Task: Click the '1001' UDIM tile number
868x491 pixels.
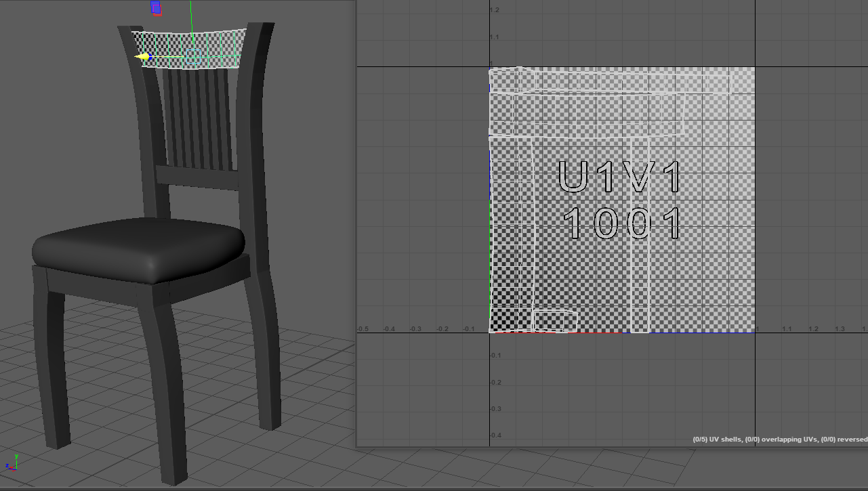Action: 623,224
